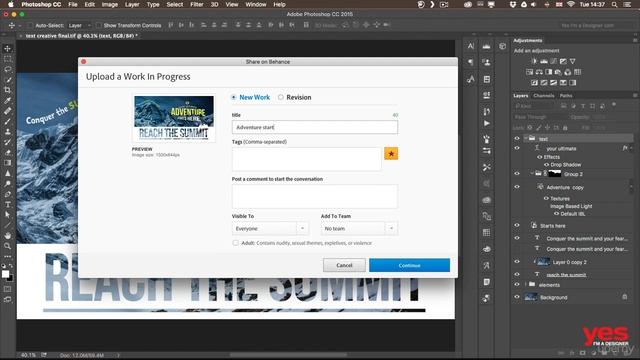Open the layer Kind filter dropdown
The width and height of the screenshot is (640, 360).
[x=534, y=106]
